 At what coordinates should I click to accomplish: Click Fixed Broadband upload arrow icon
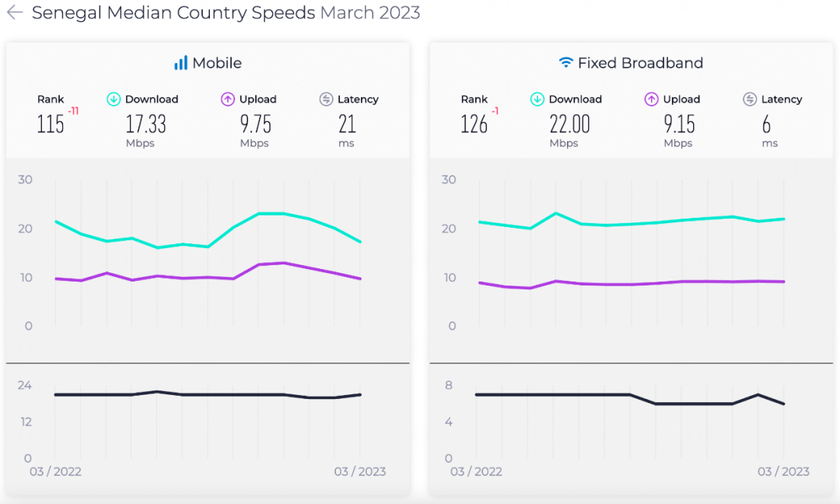[x=652, y=99]
